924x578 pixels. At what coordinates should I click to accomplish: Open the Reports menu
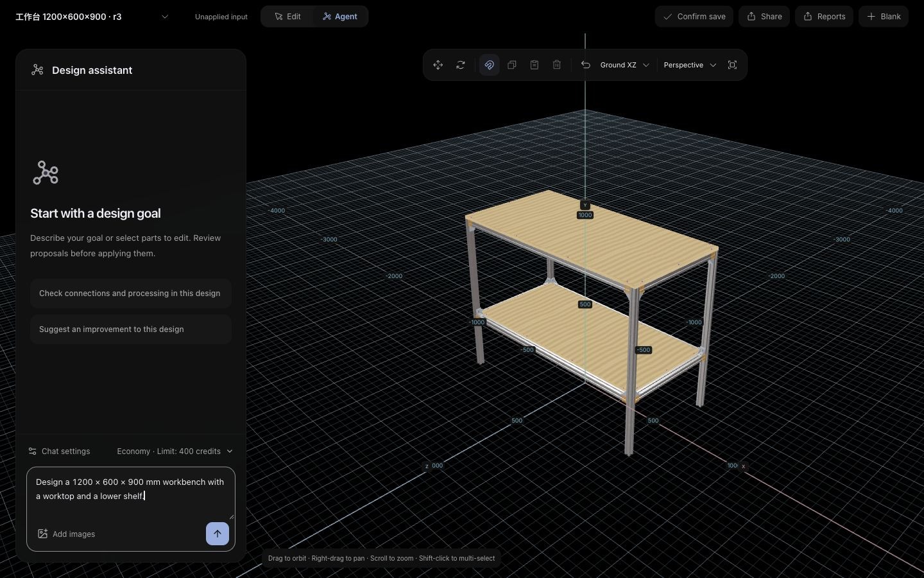click(824, 17)
